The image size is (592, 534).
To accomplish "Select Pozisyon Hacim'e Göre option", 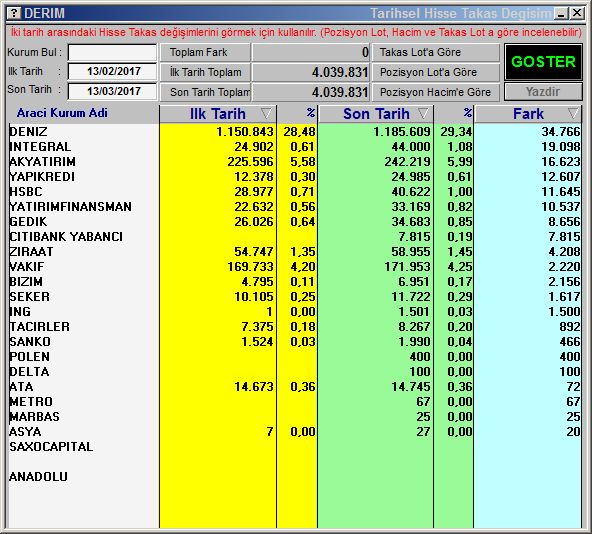I will pos(436,92).
